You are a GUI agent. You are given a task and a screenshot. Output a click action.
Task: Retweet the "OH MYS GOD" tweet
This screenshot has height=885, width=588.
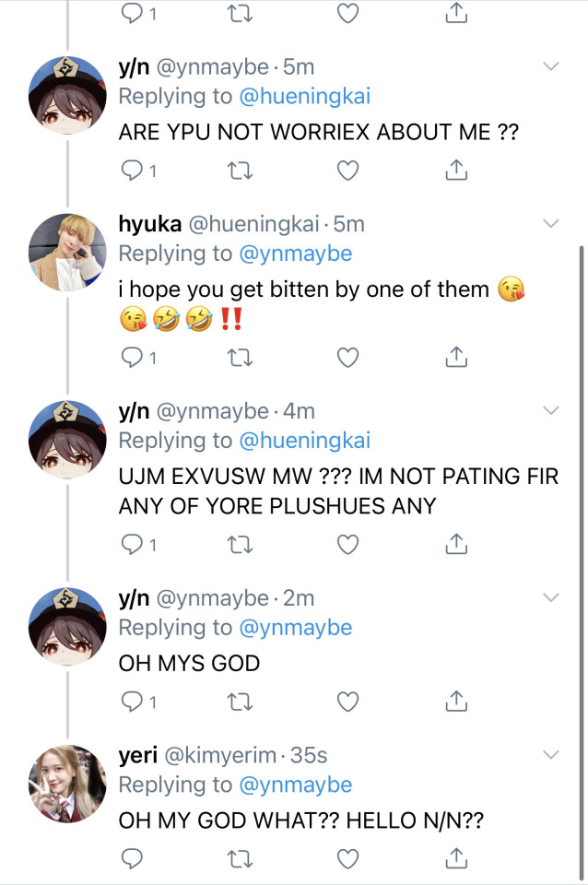pos(239,702)
